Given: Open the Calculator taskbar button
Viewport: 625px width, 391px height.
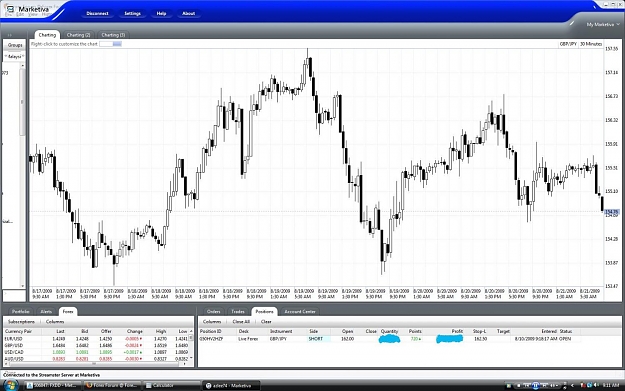Looking at the screenshot, I should pyautogui.click(x=171, y=385).
